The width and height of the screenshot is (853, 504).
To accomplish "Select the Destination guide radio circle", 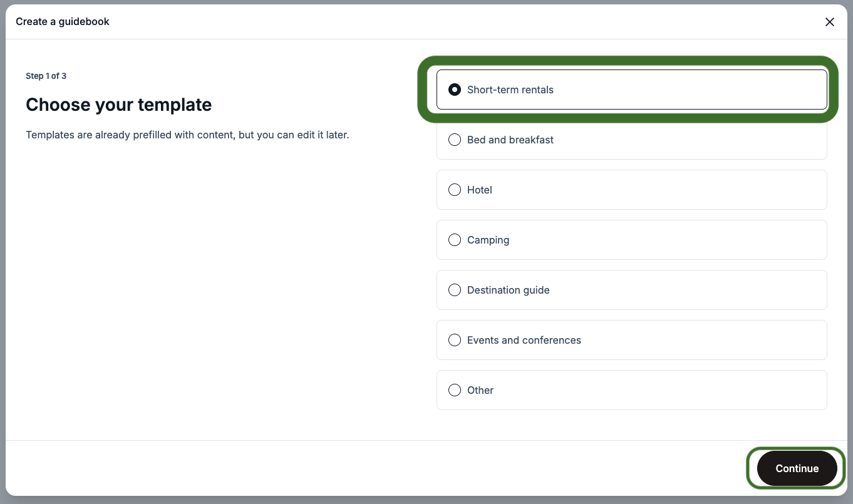I will pyautogui.click(x=455, y=290).
